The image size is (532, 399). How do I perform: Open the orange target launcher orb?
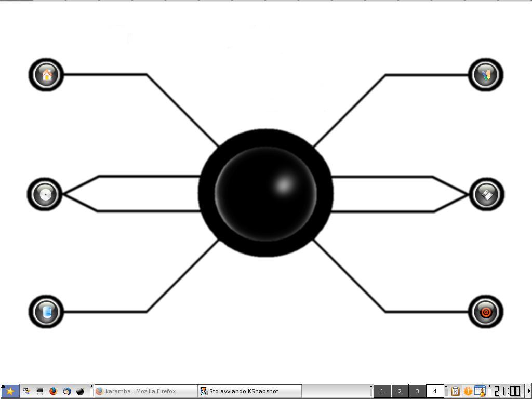pyautogui.click(x=486, y=312)
